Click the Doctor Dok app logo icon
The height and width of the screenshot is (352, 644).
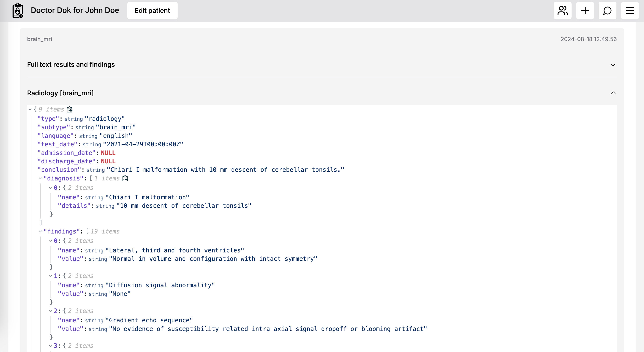point(18,11)
